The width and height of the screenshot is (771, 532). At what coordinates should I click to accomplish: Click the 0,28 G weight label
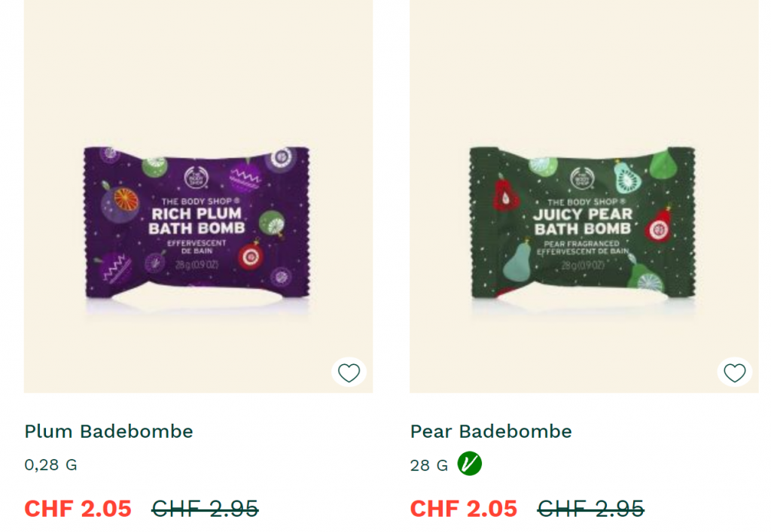pos(50,465)
